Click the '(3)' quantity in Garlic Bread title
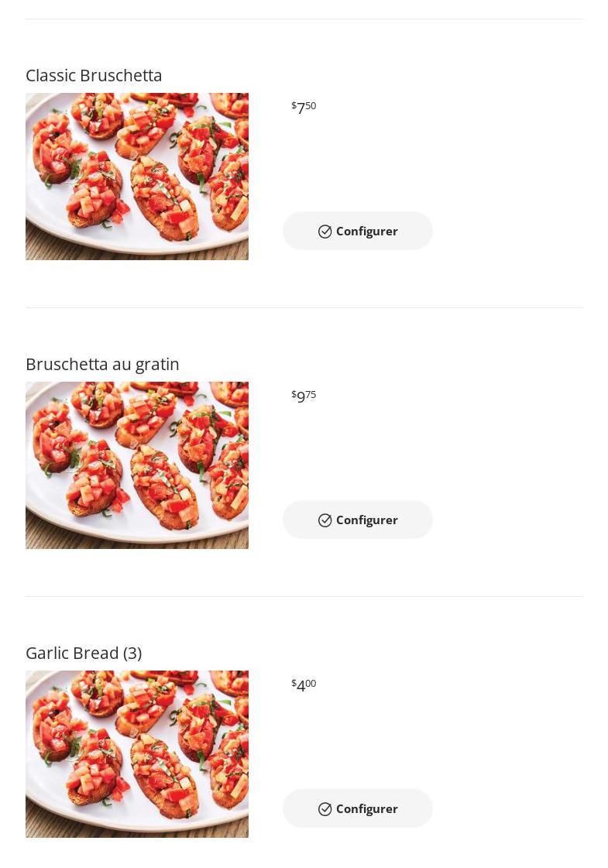The image size is (608, 868). tap(132, 653)
